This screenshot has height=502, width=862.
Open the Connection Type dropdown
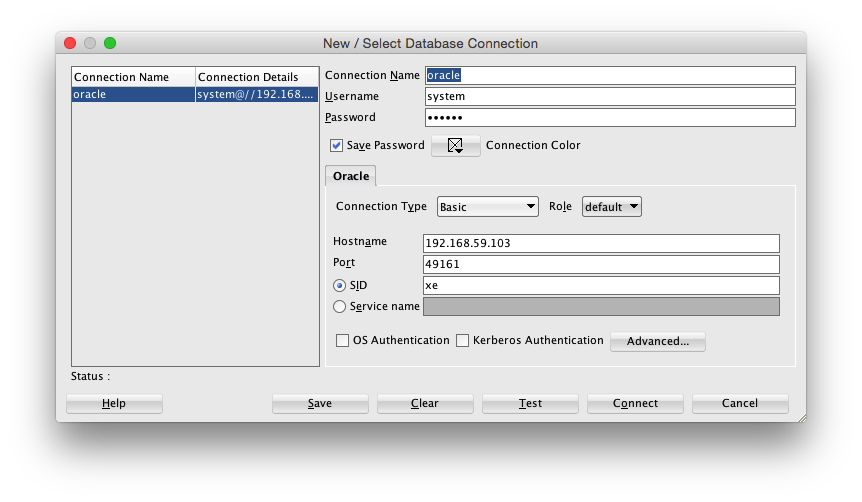click(x=488, y=207)
